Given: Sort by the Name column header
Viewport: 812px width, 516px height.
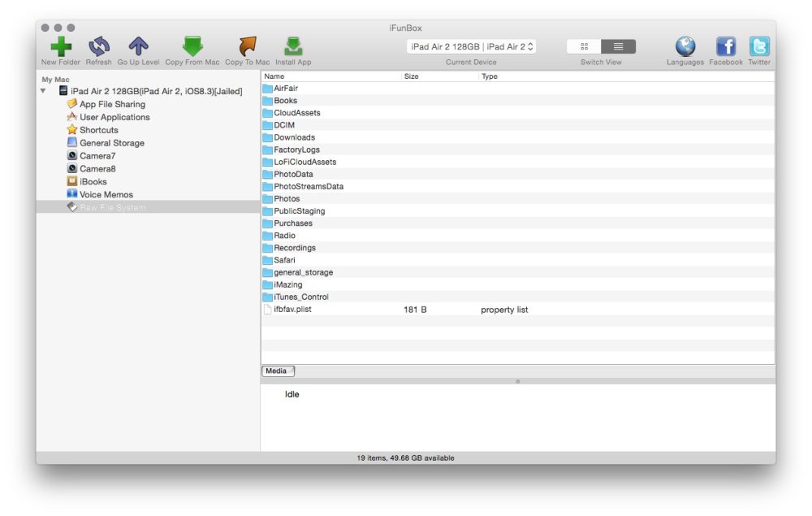Looking at the screenshot, I should click(x=331, y=76).
